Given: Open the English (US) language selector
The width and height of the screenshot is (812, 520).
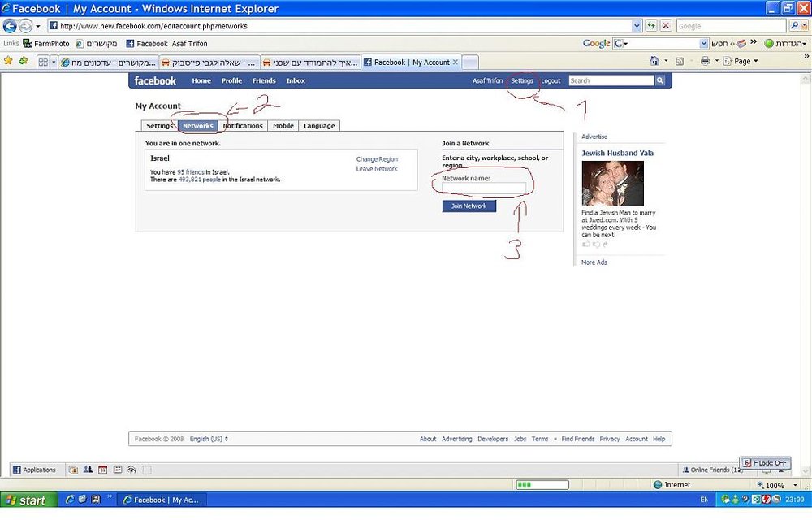Looking at the screenshot, I should [209, 439].
